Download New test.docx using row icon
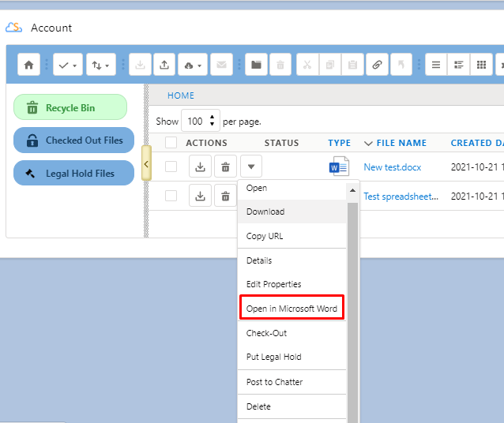Screen dimensions: 504x423 [x=200, y=167]
